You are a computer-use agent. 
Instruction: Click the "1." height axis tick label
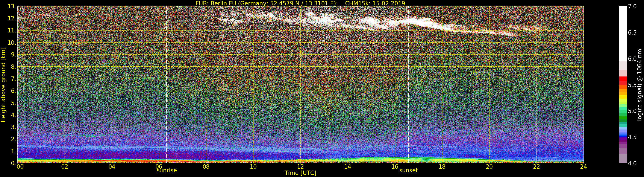pos(14,151)
